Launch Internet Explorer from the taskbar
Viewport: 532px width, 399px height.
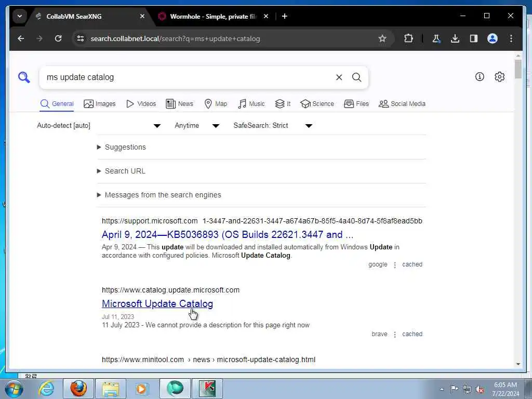tap(46, 389)
